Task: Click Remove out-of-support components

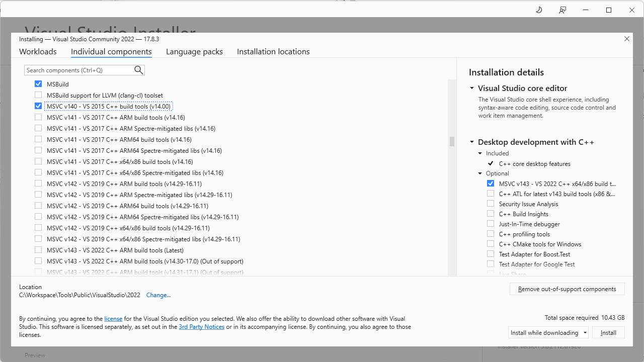Action: click(x=567, y=289)
